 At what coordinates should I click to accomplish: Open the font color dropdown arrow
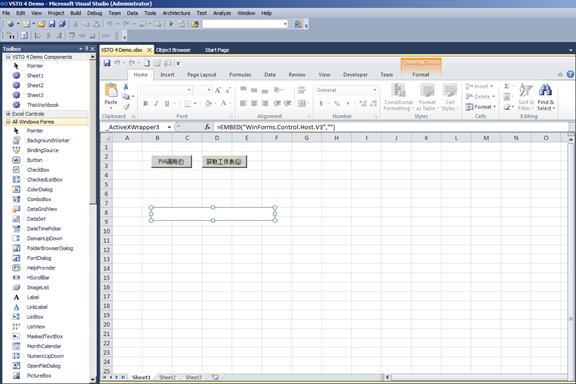click(231, 104)
